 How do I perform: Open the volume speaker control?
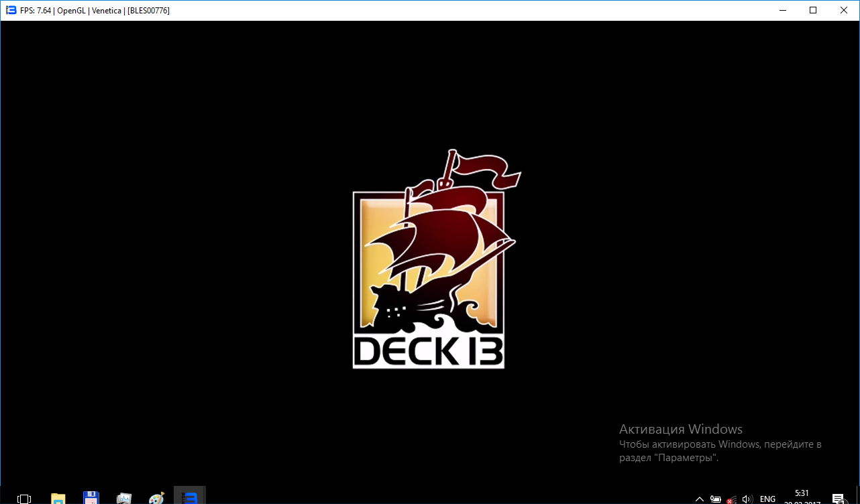(x=747, y=499)
